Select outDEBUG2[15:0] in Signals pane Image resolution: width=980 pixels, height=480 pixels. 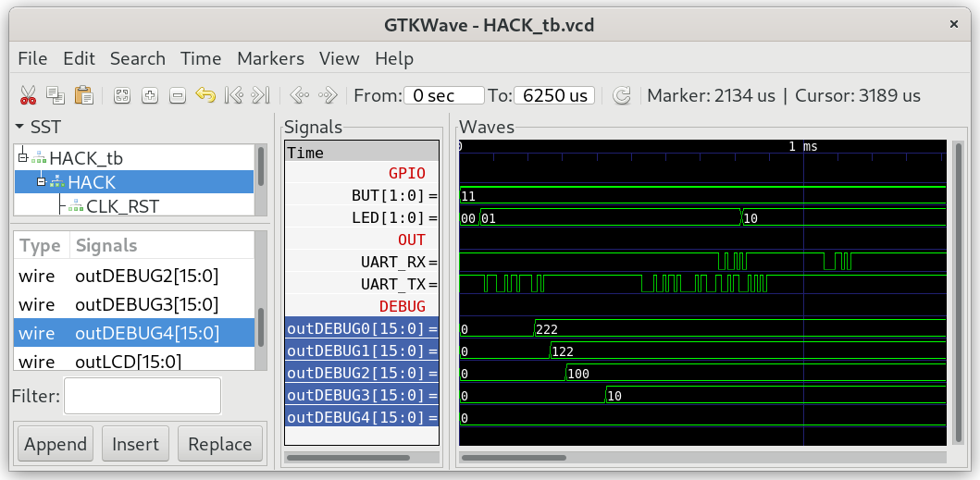pyautogui.click(x=362, y=373)
